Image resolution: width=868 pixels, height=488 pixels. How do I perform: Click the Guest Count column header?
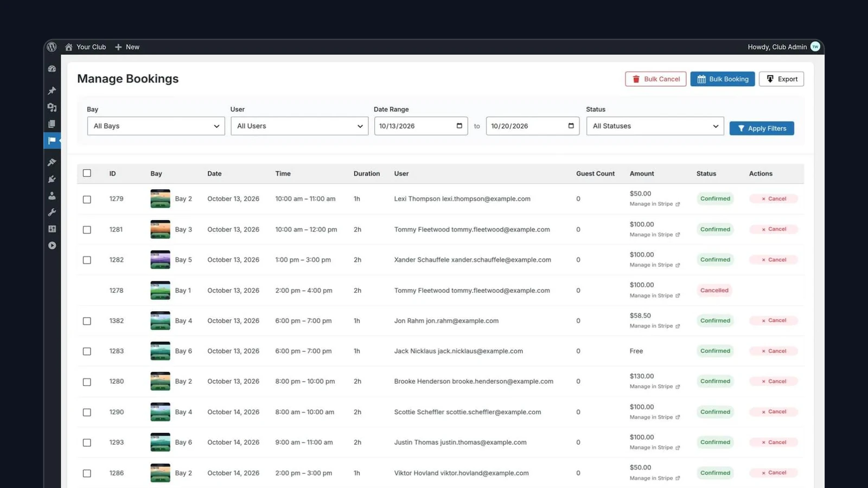point(595,174)
